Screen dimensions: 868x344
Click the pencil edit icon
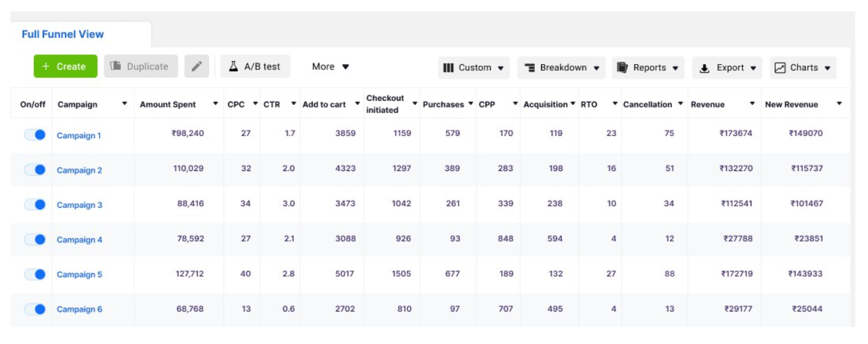(197, 66)
